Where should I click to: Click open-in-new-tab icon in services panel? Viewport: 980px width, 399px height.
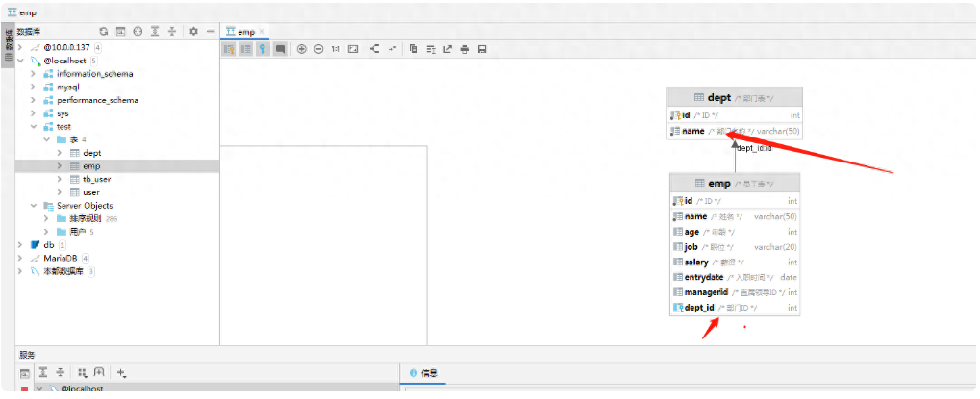tap(99, 373)
